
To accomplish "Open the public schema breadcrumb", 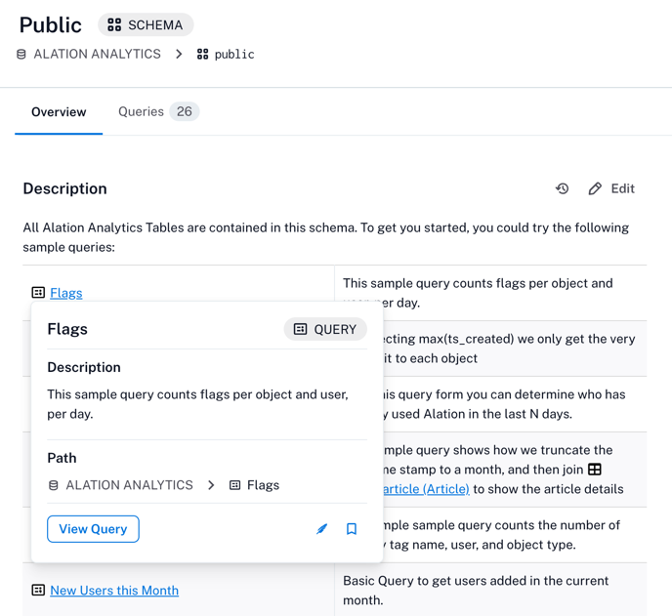I will pyautogui.click(x=234, y=55).
